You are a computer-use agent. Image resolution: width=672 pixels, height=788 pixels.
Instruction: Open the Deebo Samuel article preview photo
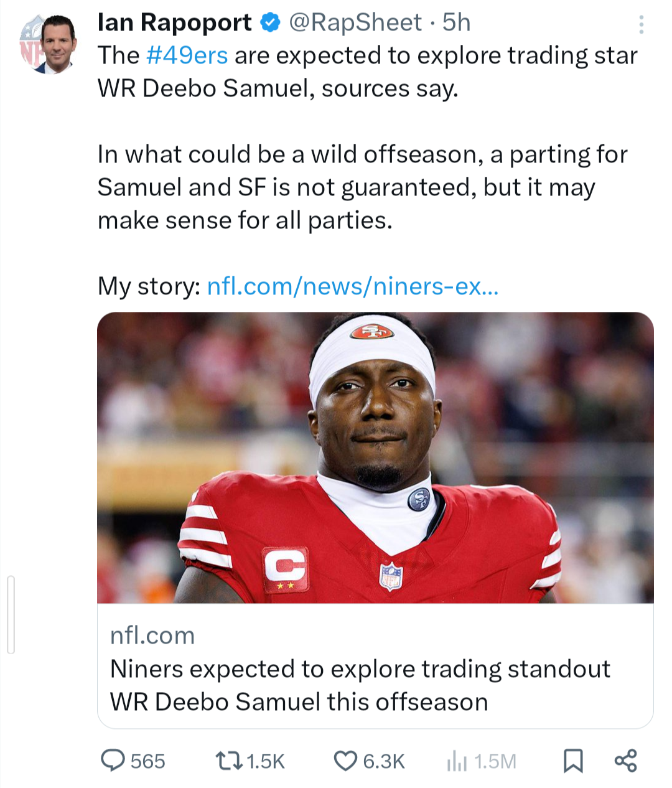(375, 457)
